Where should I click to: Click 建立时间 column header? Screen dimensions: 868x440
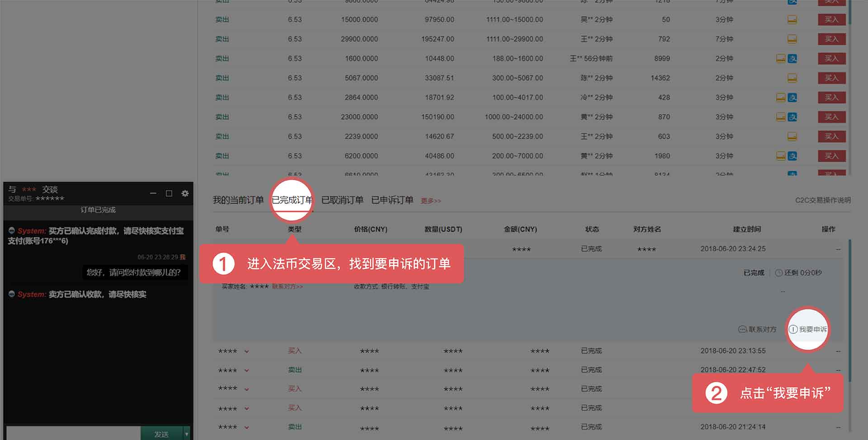pyautogui.click(x=747, y=229)
